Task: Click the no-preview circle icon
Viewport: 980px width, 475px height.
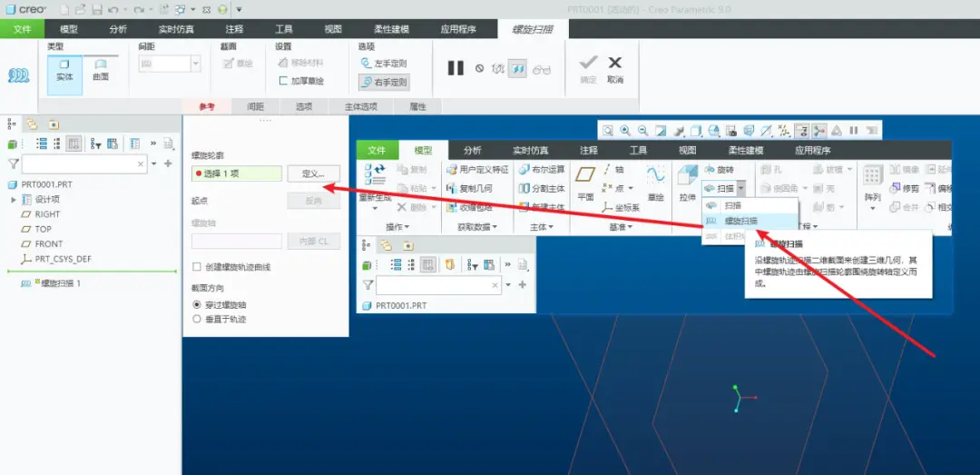Action: pyautogui.click(x=479, y=69)
